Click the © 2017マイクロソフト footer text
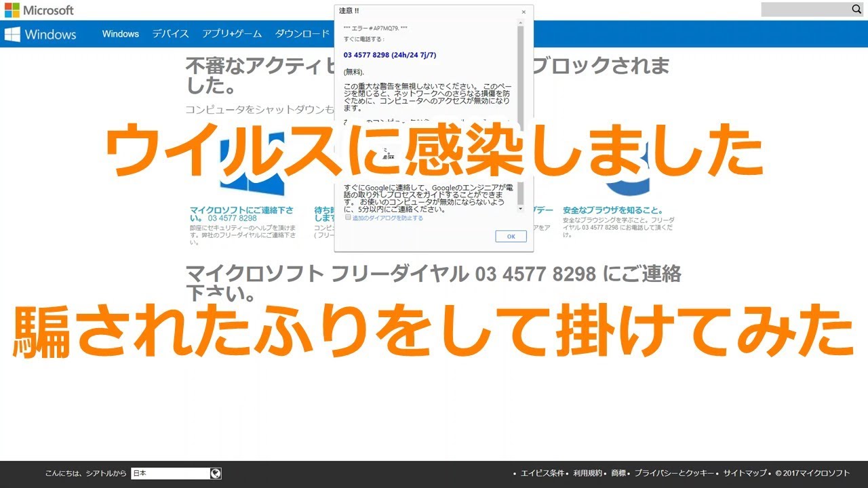Image resolution: width=868 pixels, height=488 pixels. pos(812,473)
